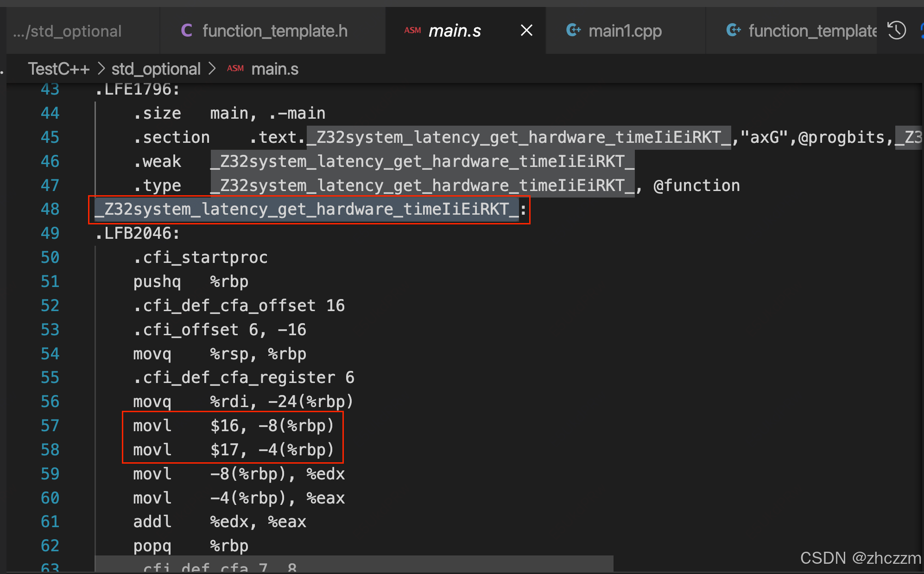This screenshot has height=574, width=924.
Task: Click the C++ icon on function_template tab
Action: [x=733, y=31]
